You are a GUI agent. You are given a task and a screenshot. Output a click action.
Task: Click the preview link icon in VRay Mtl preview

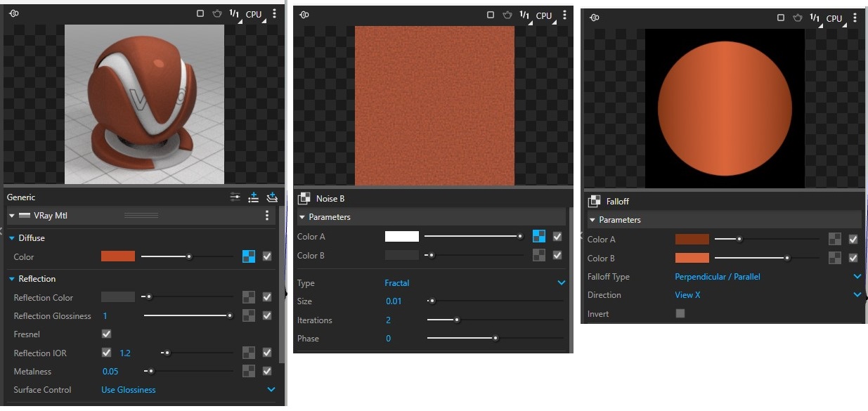click(x=15, y=14)
